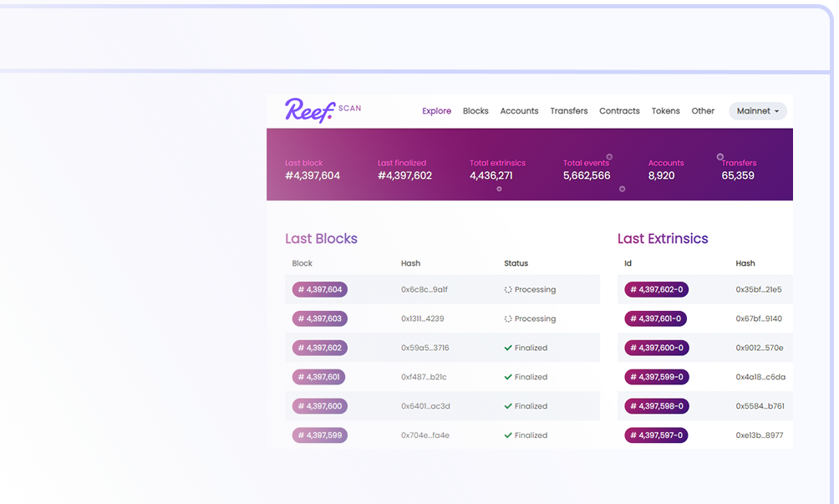The image size is (839, 504).
Task: Click block hash 0x1311...4239
Action: click(422, 318)
